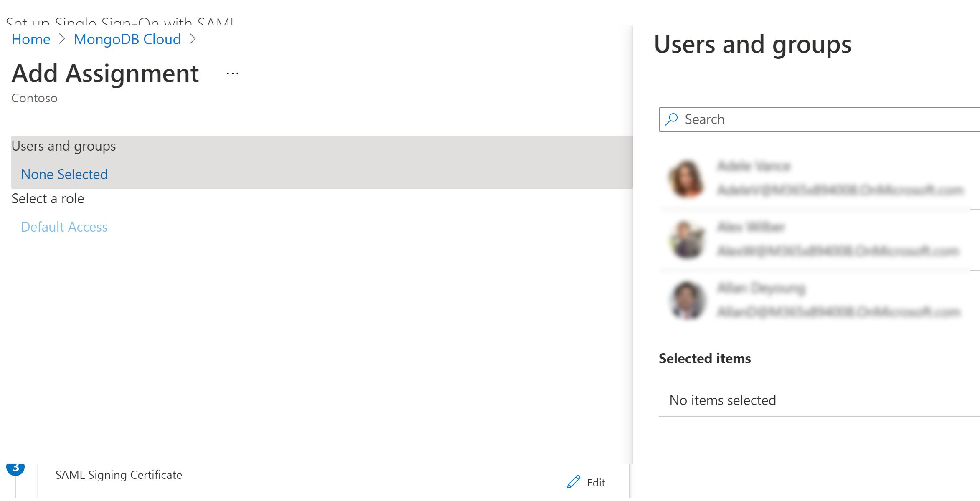This screenshot has width=980, height=501.
Task: Select the second user's profile picture
Action: coord(686,240)
